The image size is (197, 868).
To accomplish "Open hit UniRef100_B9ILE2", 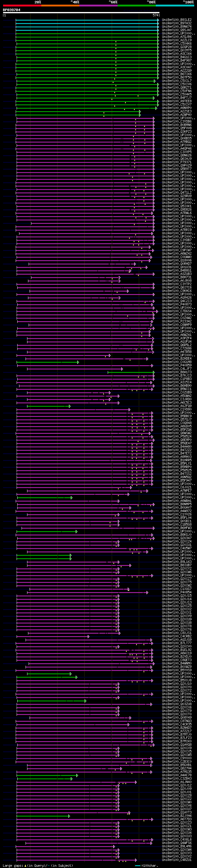I will [x=177, y=20].
